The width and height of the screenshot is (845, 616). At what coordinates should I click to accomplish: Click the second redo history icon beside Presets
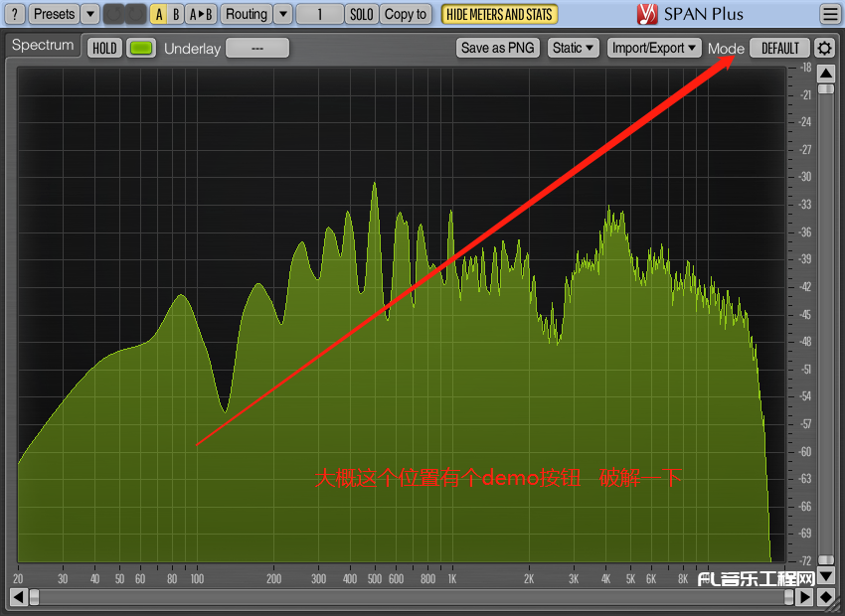(134, 14)
